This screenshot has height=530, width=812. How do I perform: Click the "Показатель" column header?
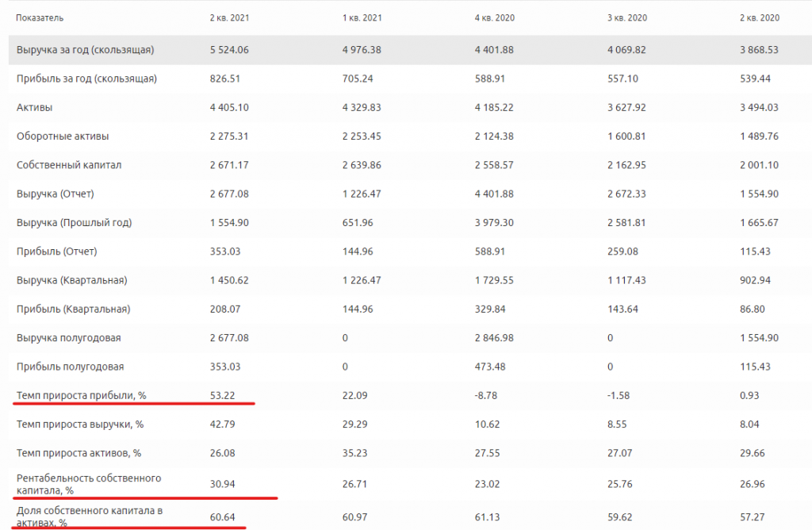coord(40,17)
